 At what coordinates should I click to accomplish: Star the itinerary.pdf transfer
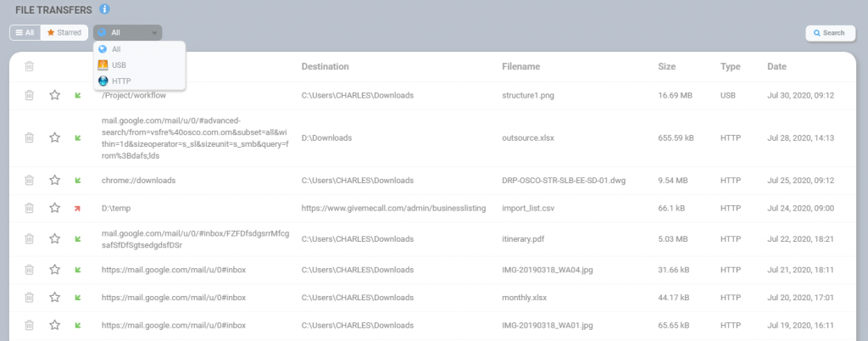[54, 239]
